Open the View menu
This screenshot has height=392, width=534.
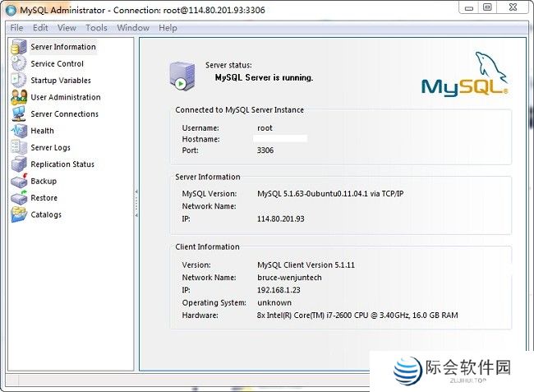(67, 28)
